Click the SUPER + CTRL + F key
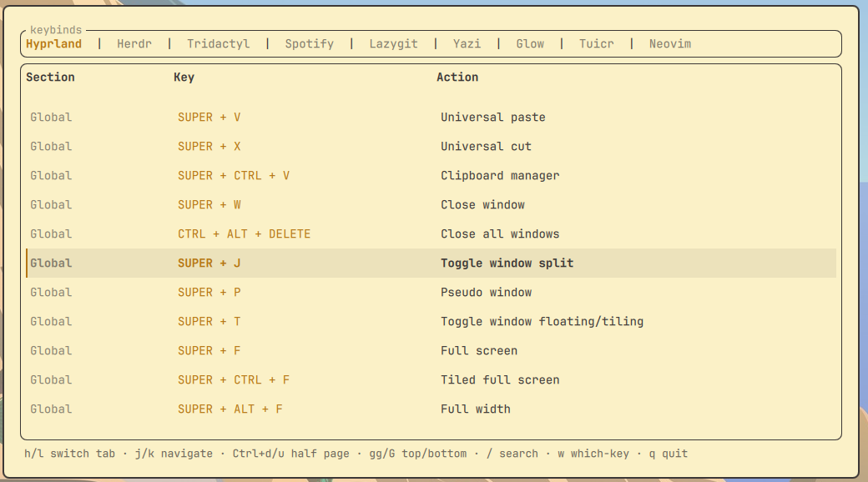This screenshot has height=482, width=868. click(x=234, y=380)
